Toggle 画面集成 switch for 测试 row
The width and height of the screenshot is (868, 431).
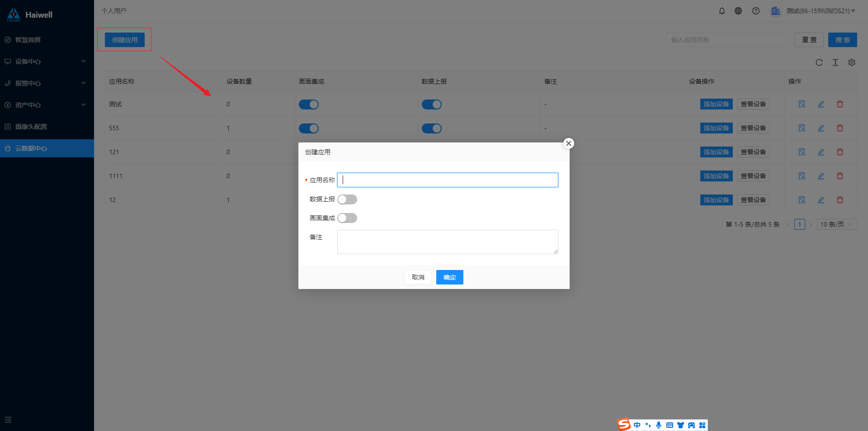point(309,104)
